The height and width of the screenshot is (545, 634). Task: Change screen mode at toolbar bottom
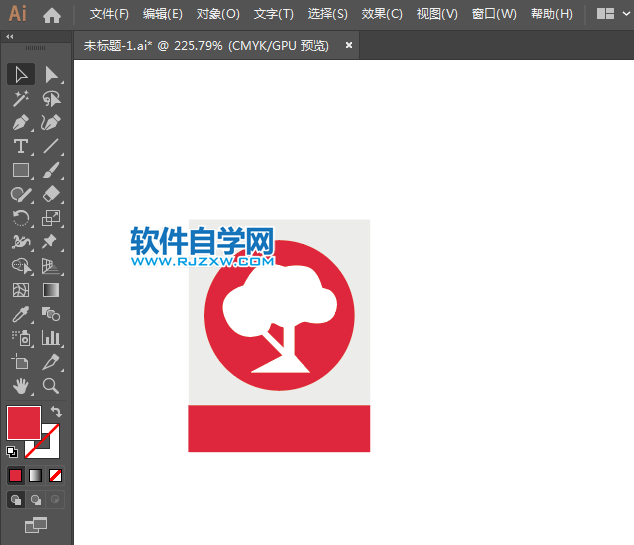click(x=36, y=525)
